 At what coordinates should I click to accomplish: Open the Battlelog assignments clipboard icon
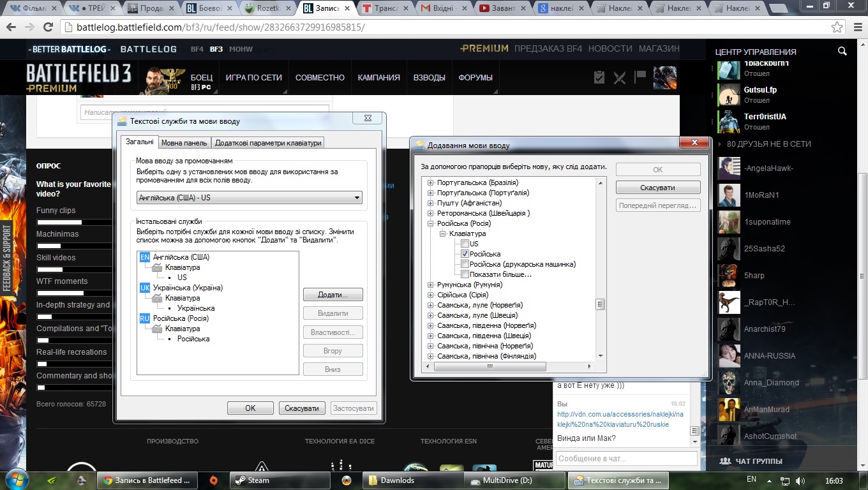pos(599,77)
